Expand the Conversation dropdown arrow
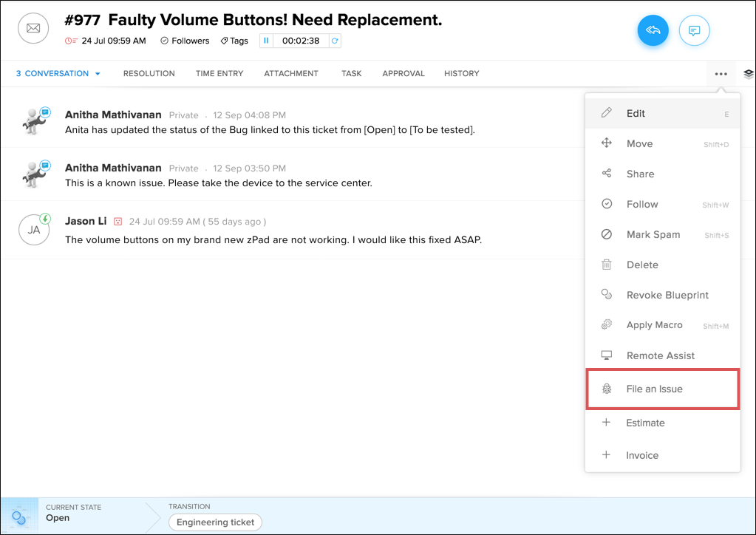This screenshot has width=756, height=535. tap(98, 74)
